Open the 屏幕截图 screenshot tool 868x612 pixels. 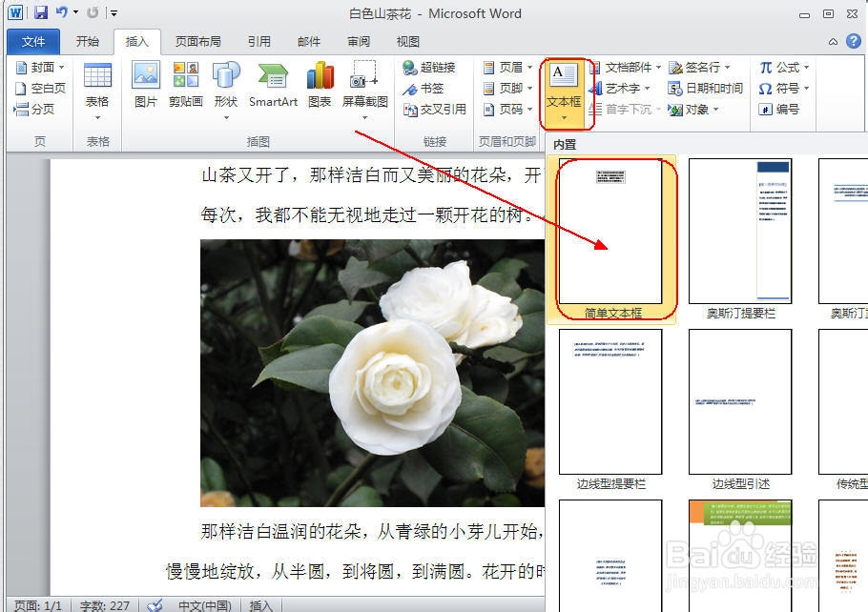tap(364, 92)
